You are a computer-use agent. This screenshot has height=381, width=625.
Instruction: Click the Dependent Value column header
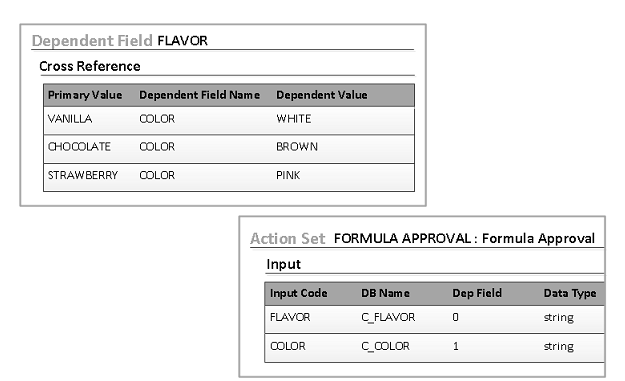[x=322, y=95]
